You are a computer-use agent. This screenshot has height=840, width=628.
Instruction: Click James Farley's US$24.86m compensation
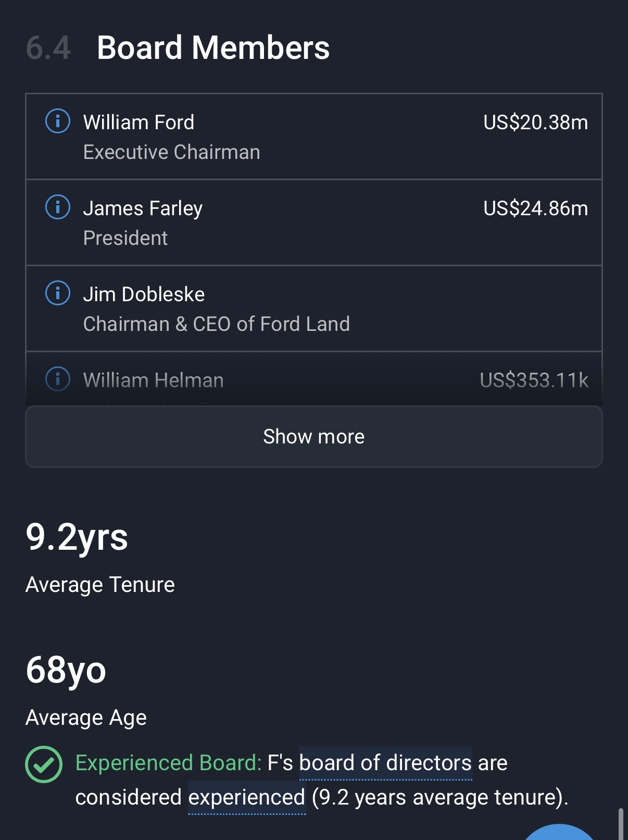(535, 208)
